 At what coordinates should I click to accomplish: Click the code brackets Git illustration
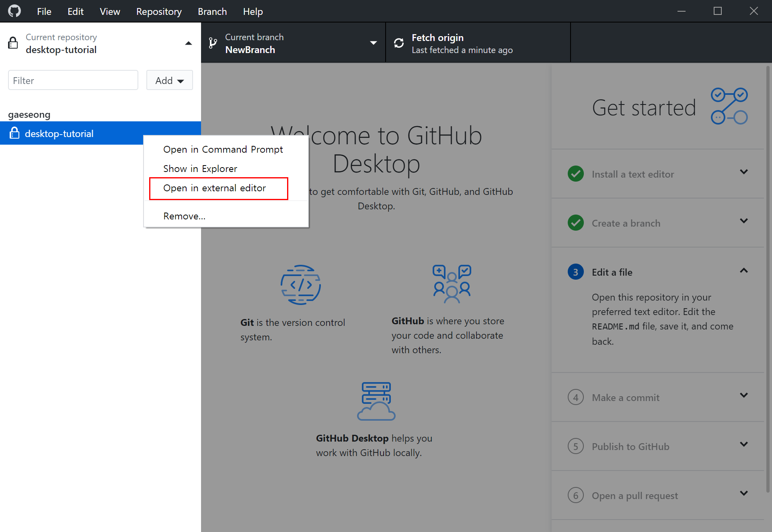[300, 285]
